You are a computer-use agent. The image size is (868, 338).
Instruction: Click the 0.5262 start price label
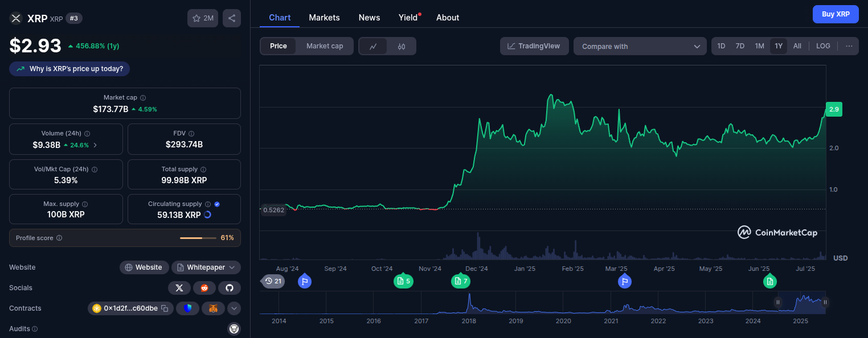pos(273,209)
